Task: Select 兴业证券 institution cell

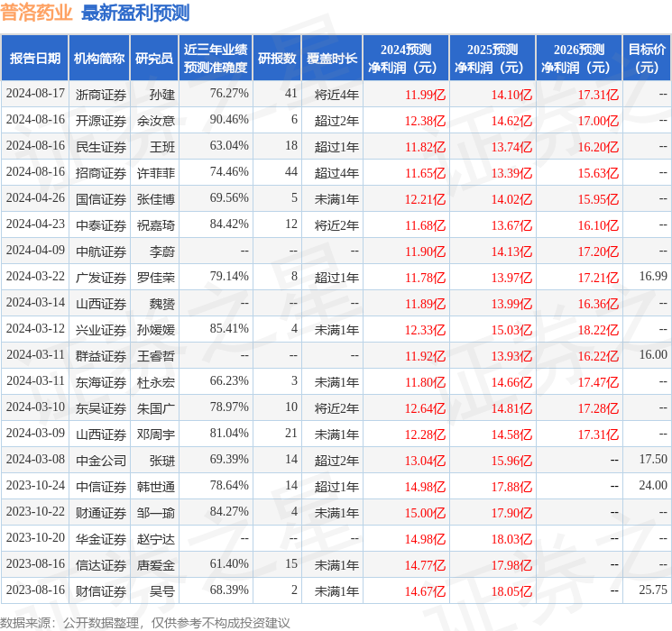Action: point(101,329)
